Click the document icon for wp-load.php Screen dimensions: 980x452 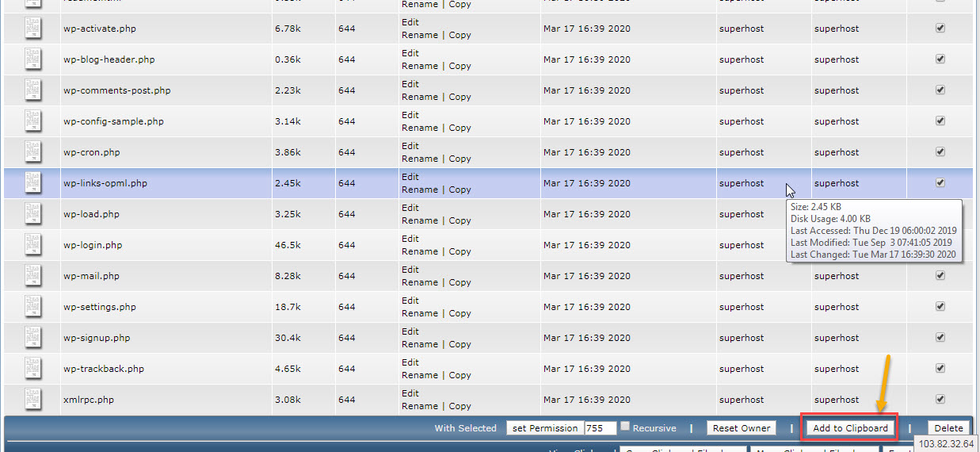[33, 214]
